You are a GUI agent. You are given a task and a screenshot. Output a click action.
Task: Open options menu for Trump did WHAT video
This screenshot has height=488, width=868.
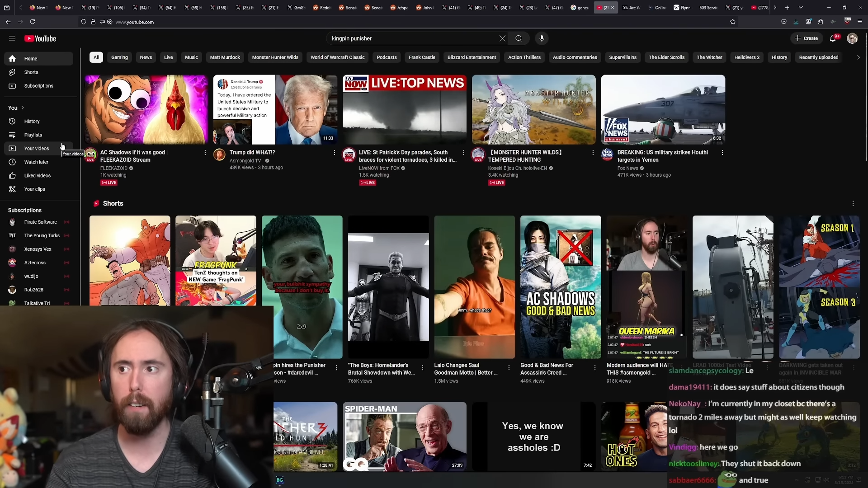(335, 153)
